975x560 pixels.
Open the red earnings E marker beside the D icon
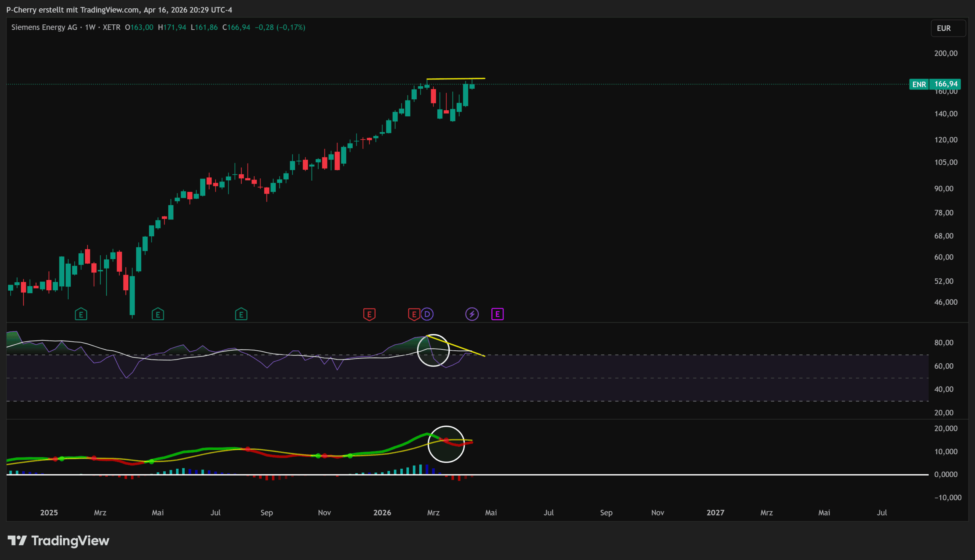point(414,315)
